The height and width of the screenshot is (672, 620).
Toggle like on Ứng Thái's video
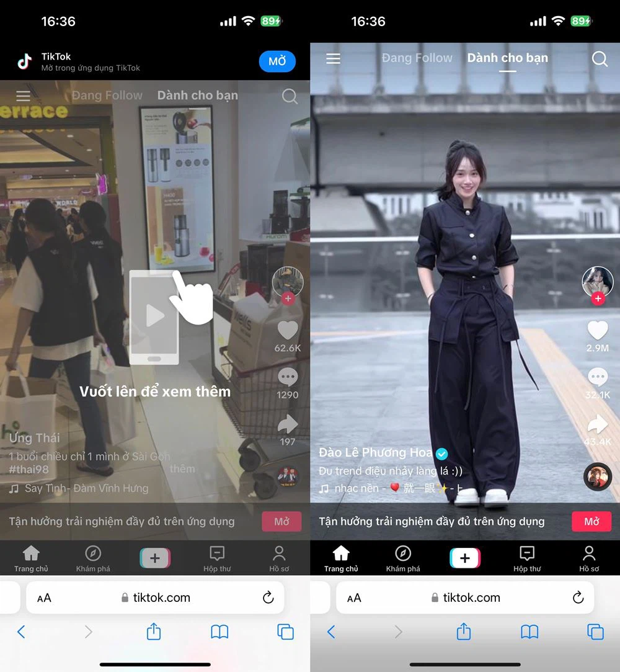pos(287,329)
